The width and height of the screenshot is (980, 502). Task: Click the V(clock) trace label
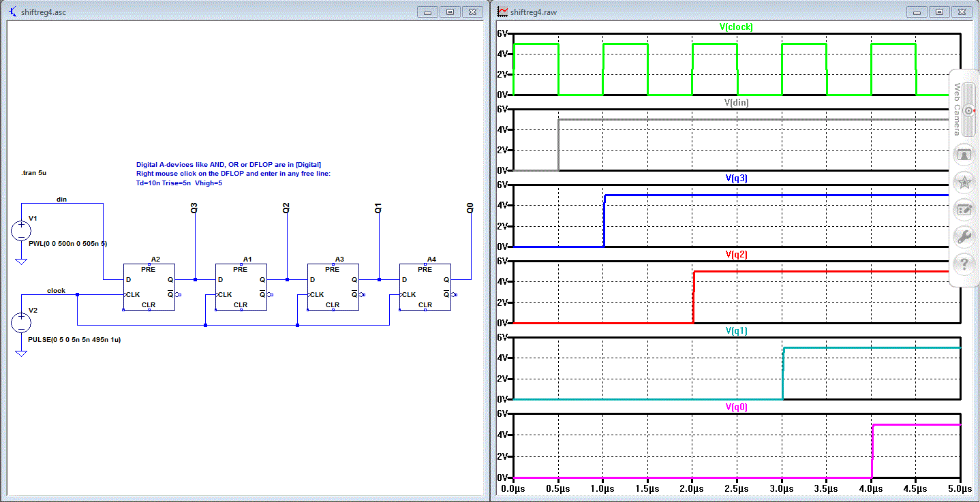736,27
